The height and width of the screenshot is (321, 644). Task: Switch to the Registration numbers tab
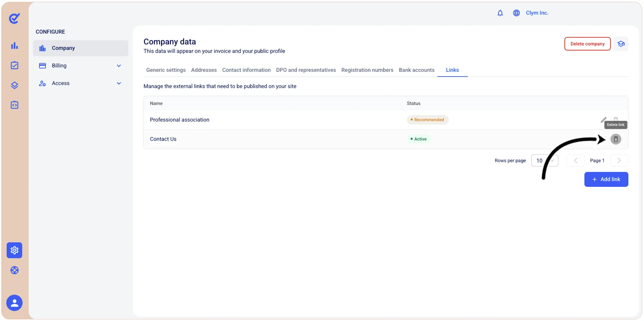pos(367,70)
